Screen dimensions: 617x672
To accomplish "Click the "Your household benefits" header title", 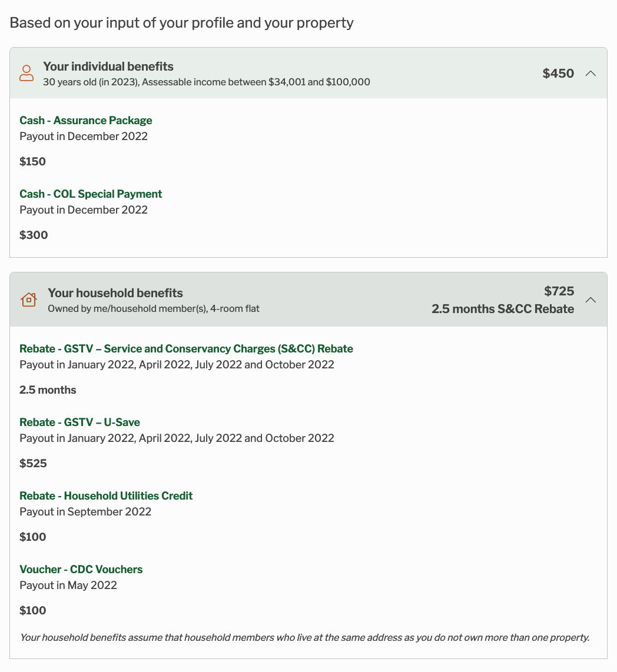I will click(115, 293).
